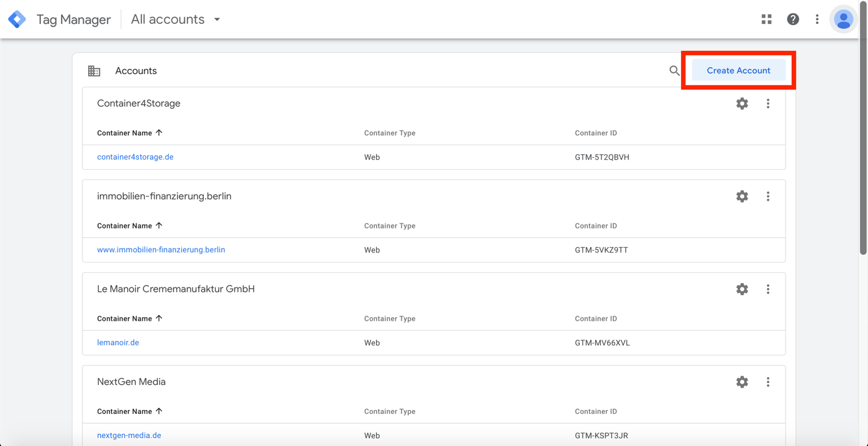The width and height of the screenshot is (868, 446).
Task: Click container ID GTM-5VKZ9TT
Action: click(x=601, y=250)
